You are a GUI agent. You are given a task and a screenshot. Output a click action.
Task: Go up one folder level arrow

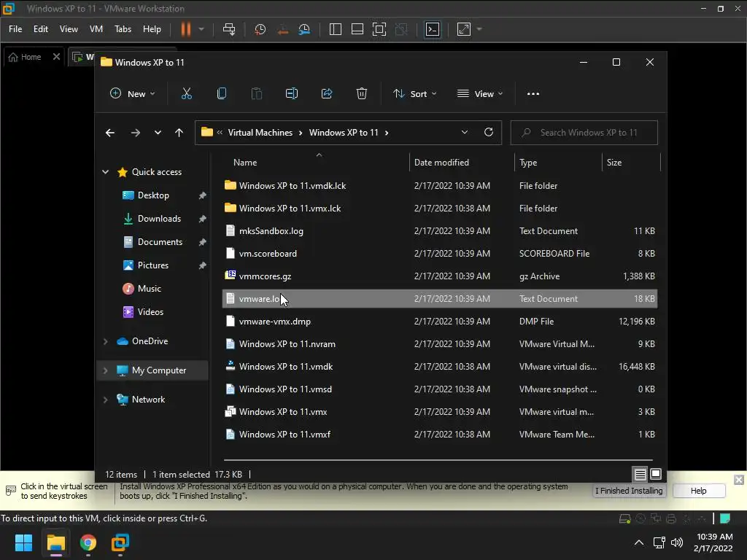click(179, 133)
